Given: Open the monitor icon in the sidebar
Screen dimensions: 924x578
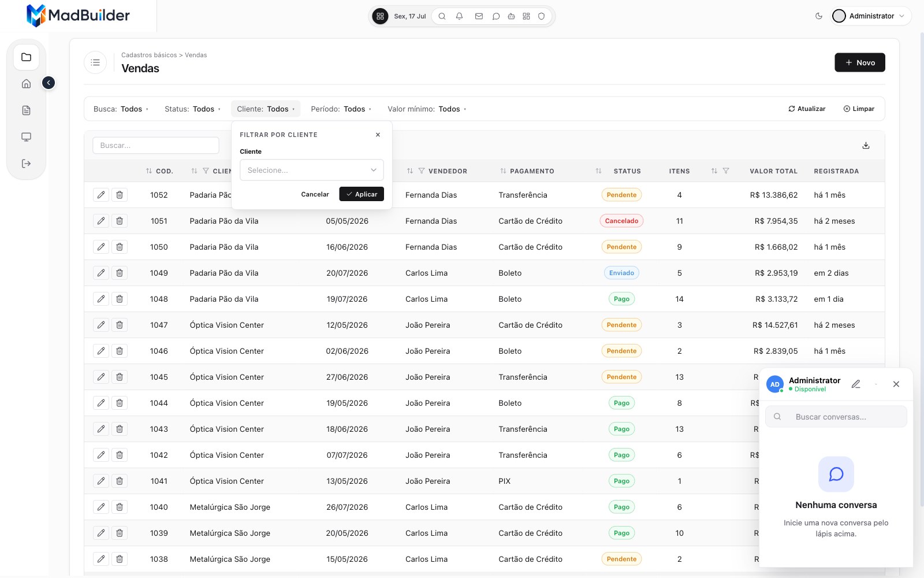Looking at the screenshot, I should tap(26, 137).
